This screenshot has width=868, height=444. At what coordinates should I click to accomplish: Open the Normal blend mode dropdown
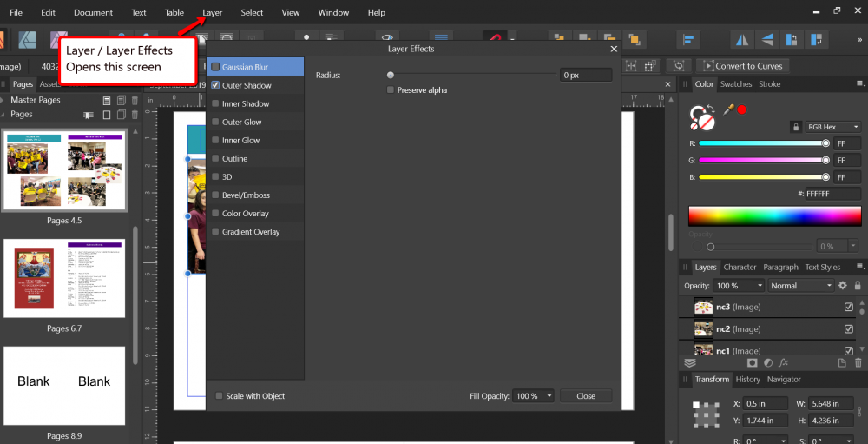point(800,286)
